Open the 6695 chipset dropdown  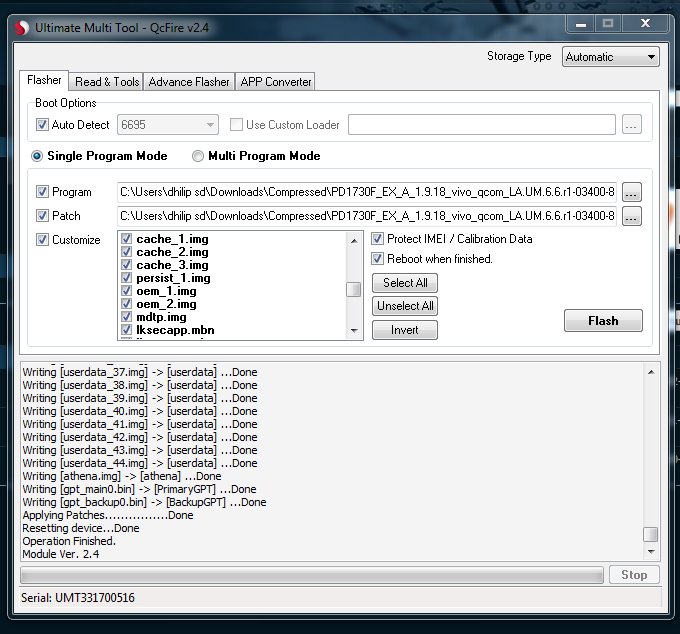point(168,125)
